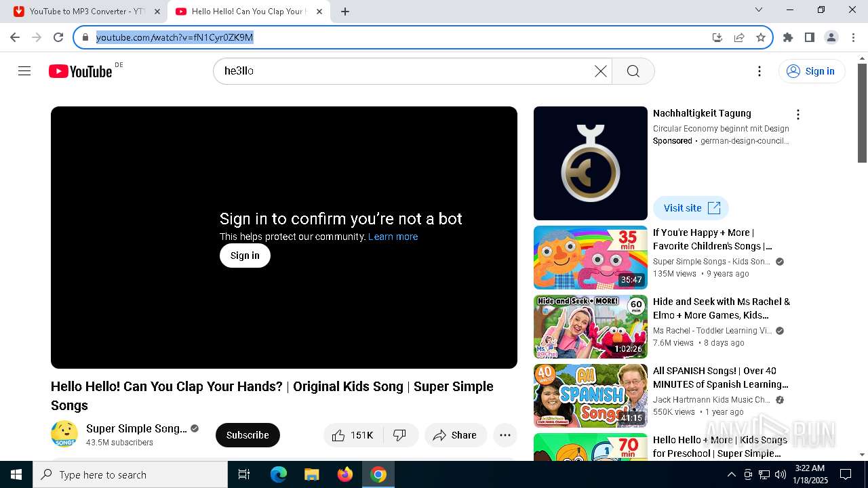
Task: Open Task View on the taskbar
Action: [x=244, y=474]
